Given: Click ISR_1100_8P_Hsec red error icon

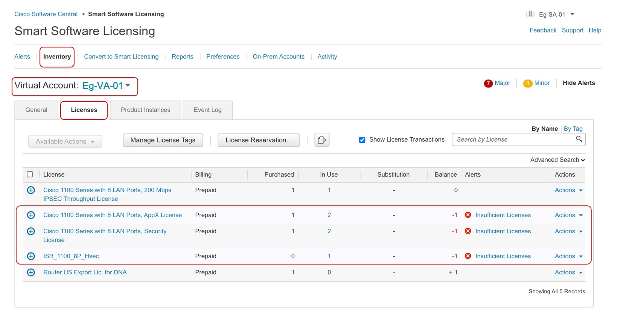Looking at the screenshot, I should pos(468,256).
